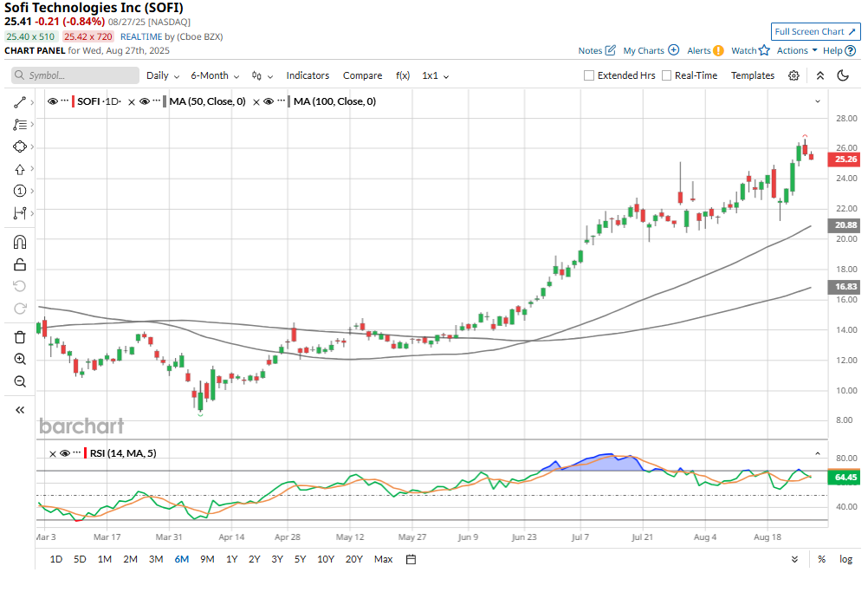The image size is (868, 592).
Task: Open more options for MA 100 indicator
Action: point(282,101)
